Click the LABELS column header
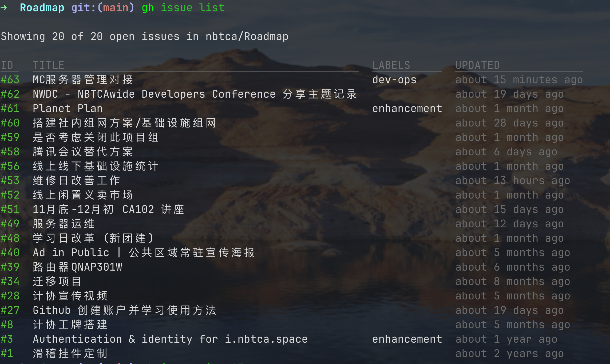The height and width of the screenshot is (364, 610). pyautogui.click(x=391, y=65)
